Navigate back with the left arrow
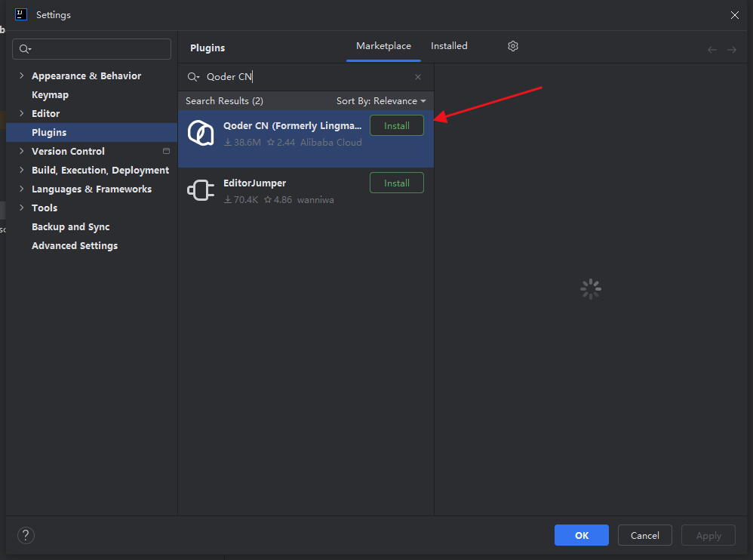This screenshot has width=753, height=560. tap(712, 50)
